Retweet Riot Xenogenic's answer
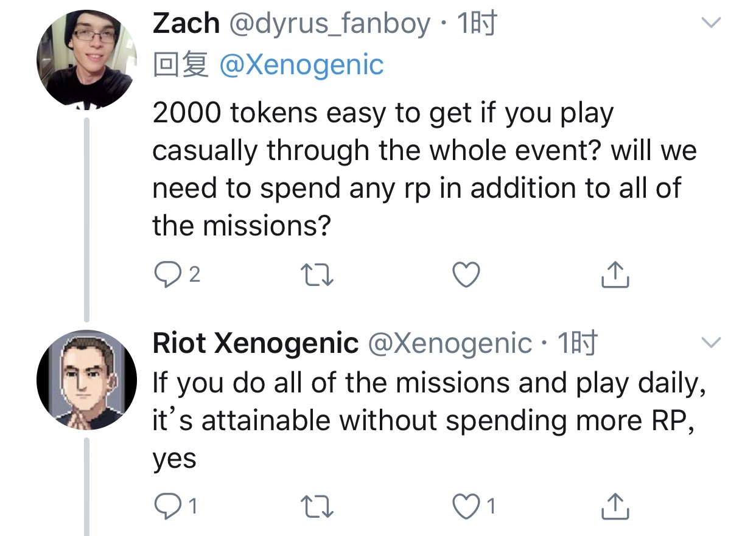 coord(318,506)
